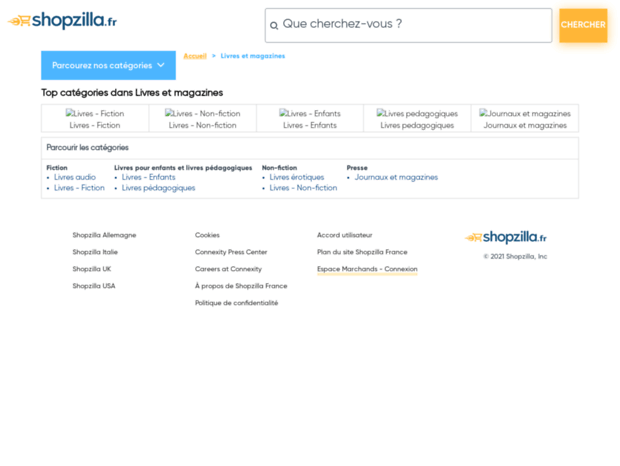620x466 pixels.
Task: Click the "© 2021 Shopzilla, Inc" copyright text
Action: (516, 257)
